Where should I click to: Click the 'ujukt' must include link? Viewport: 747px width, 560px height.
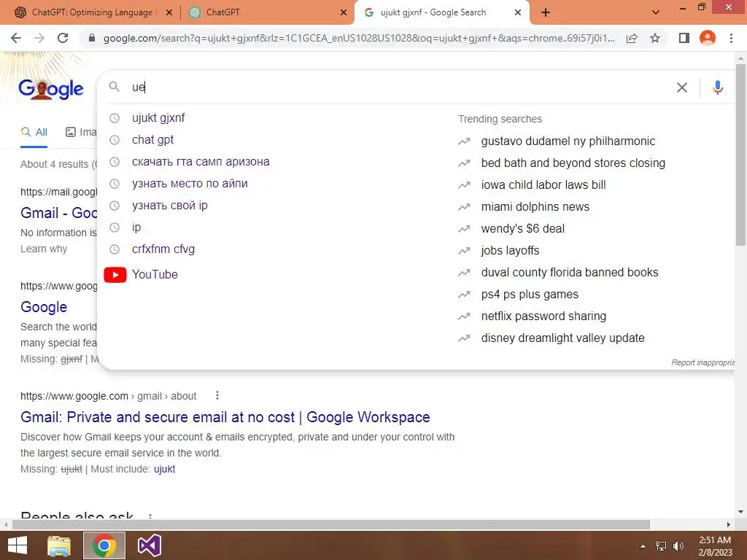click(164, 469)
